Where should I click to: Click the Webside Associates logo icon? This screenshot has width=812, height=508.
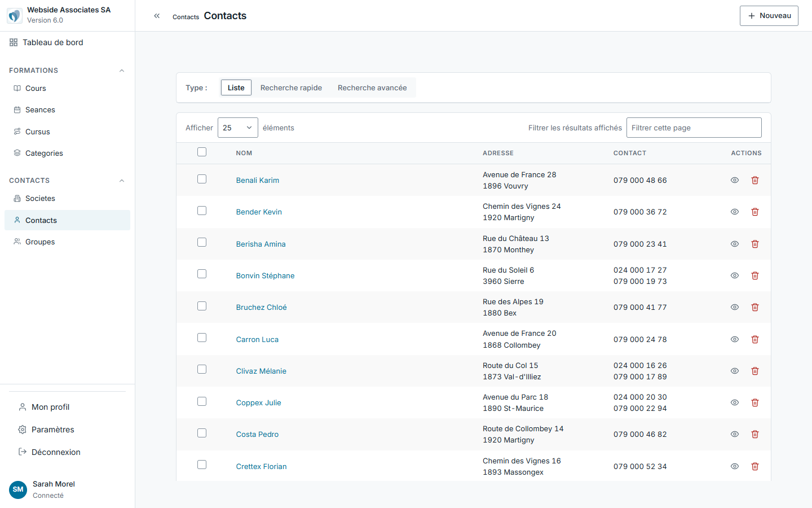(x=15, y=15)
